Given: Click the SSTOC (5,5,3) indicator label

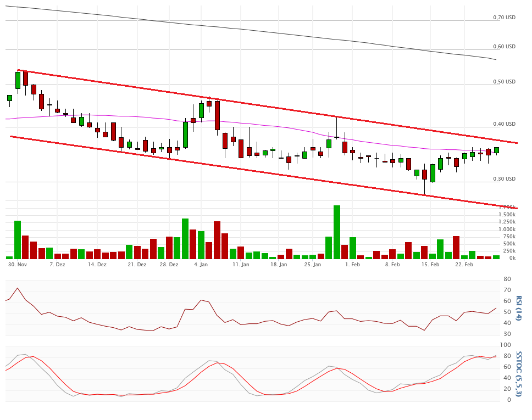Looking at the screenshot, I should 518,373.
